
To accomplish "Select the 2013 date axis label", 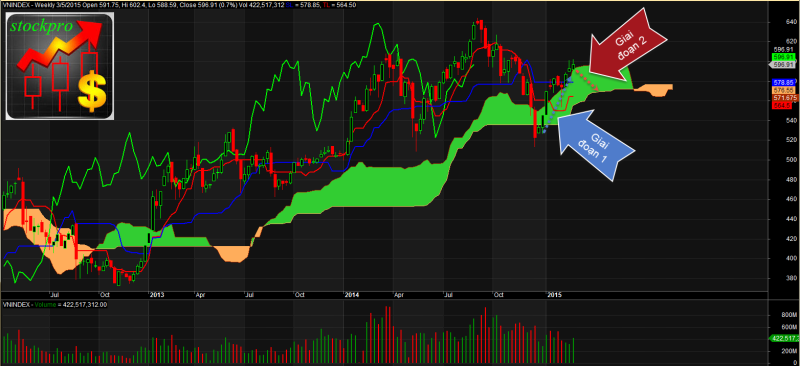I will click(156, 295).
